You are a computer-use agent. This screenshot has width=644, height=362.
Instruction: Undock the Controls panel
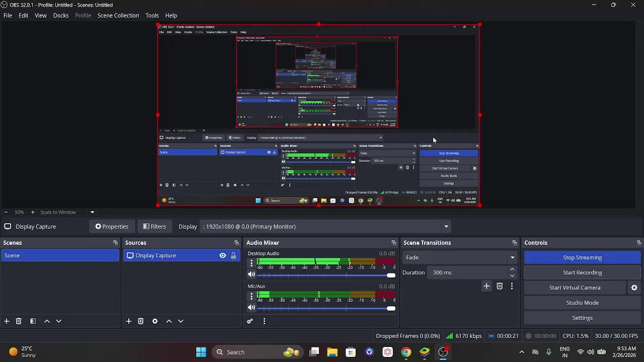click(639, 243)
